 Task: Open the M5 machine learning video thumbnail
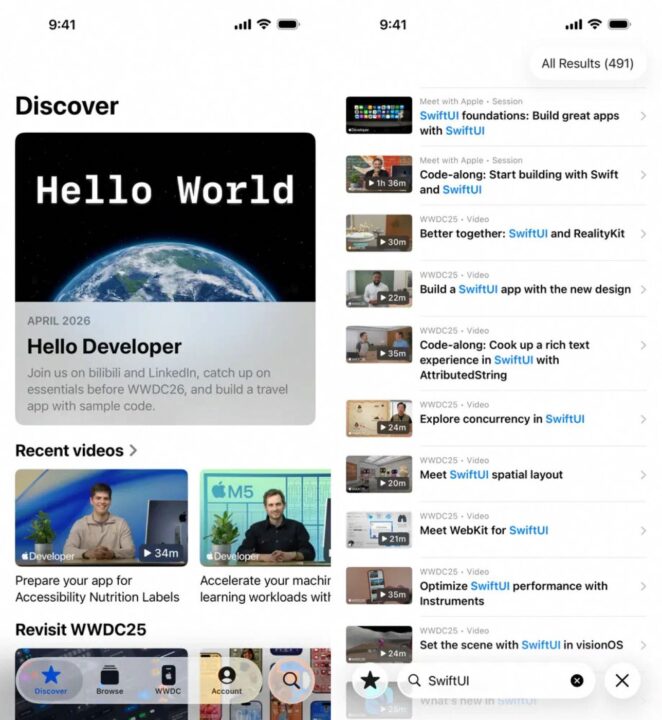click(x=265, y=518)
